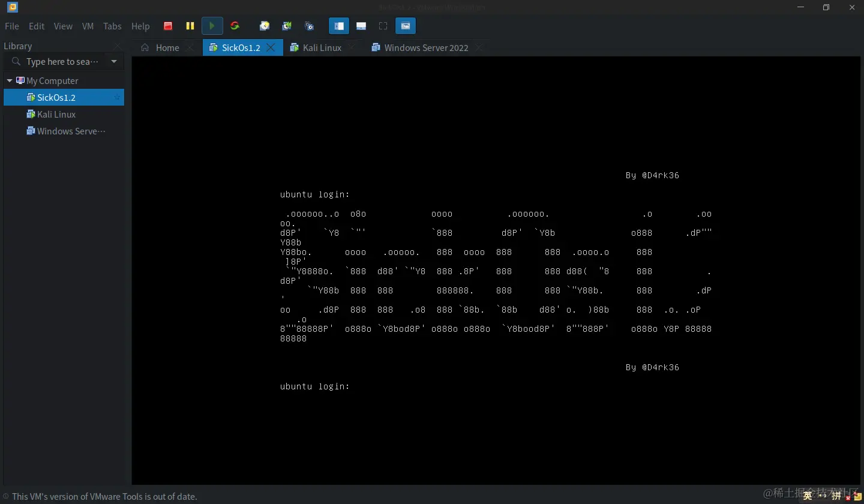Toggle the Library sidebar view button

pyautogui.click(x=339, y=26)
